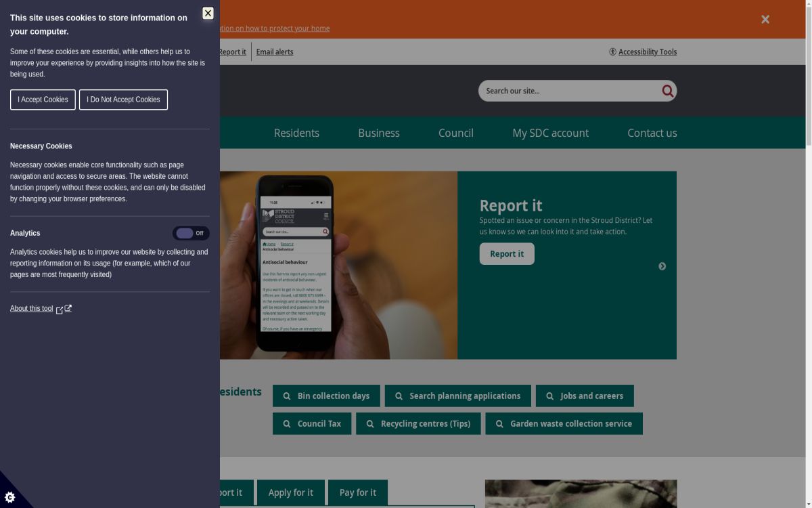Click the search magnifier icon
Screen dimensions: 812x508
[667, 91]
